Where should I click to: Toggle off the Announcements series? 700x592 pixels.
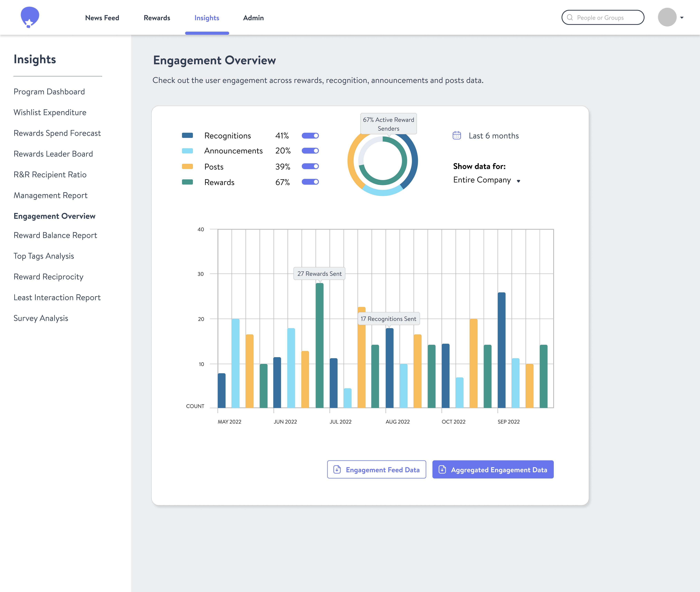pyautogui.click(x=310, y=151)
